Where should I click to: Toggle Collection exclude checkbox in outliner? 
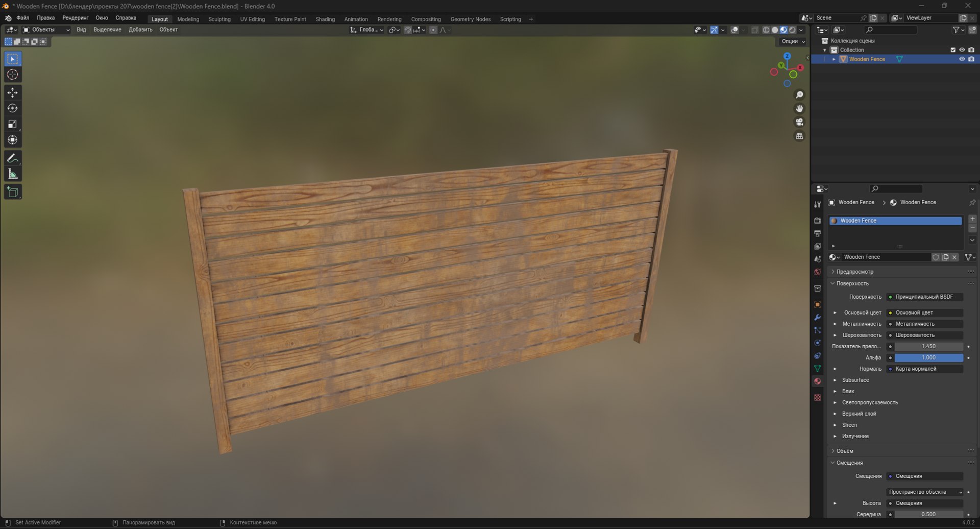coord(953,50)
